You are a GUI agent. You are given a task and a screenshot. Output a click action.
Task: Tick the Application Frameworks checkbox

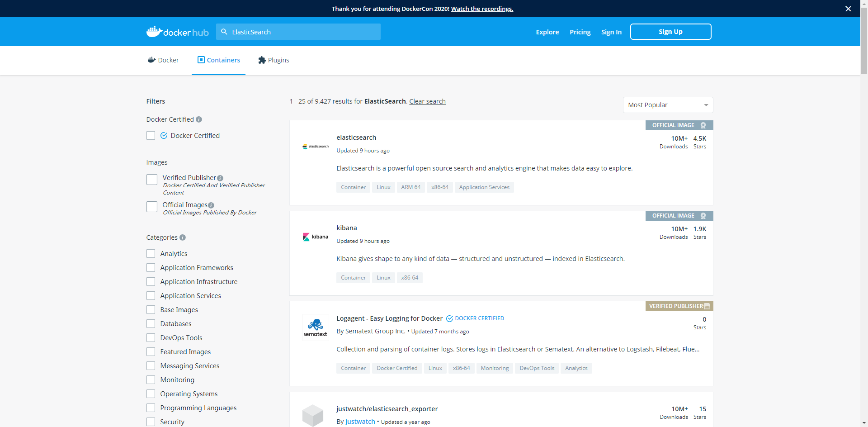pyautogui.click(x=151, y=268)
